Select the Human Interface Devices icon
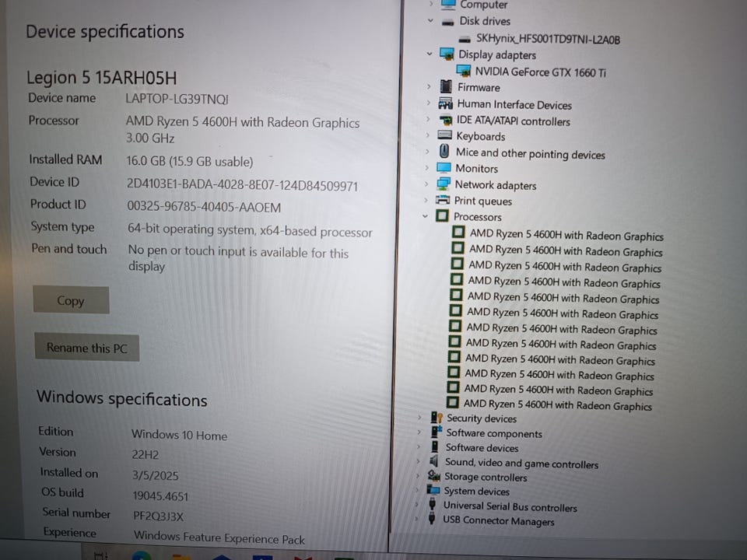The height and width of the screenshot is (560, 747). coord(445,103)
